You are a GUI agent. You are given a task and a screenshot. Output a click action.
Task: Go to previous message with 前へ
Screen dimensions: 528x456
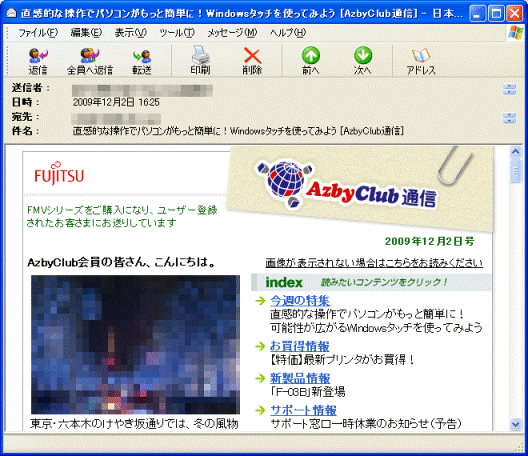tap(310, 61)
